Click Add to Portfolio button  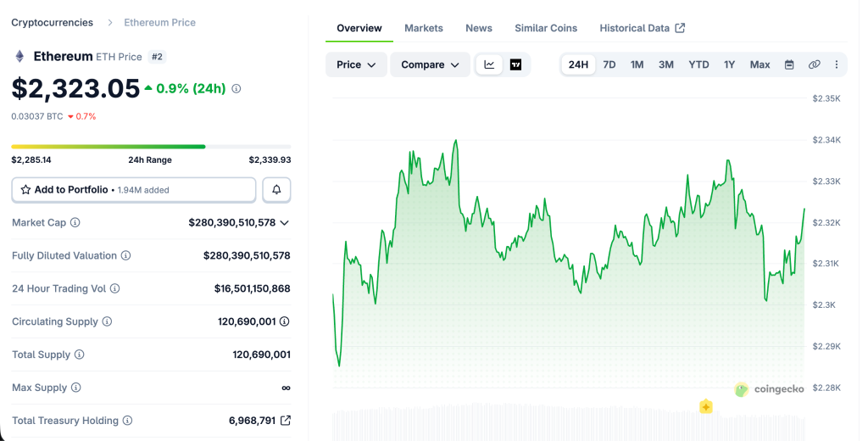point(134,190)
